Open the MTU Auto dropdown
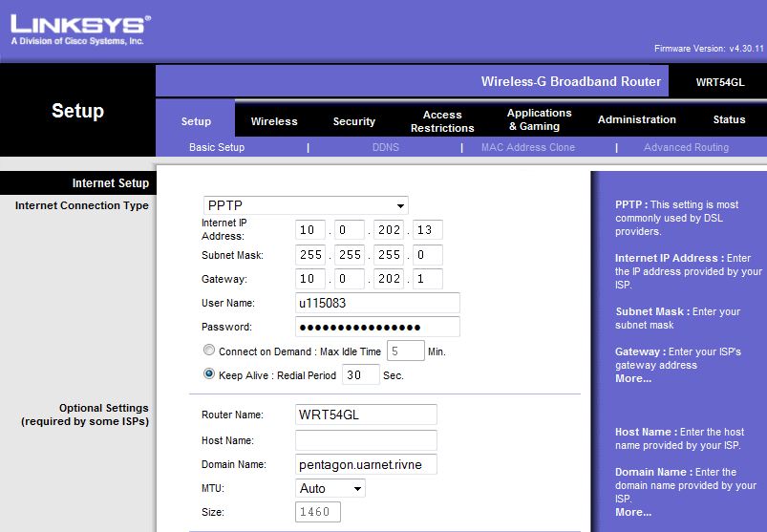 pos(330,488)
